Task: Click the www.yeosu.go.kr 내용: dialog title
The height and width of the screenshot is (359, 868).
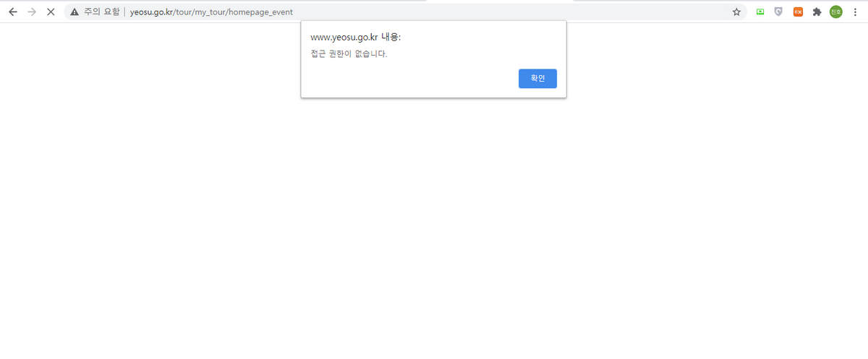Action: click(x=355, y=37)
